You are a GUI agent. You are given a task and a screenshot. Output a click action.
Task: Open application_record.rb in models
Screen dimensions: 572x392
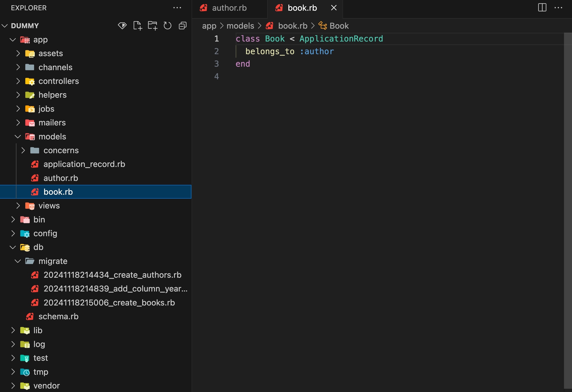click(x=84, y=164)
